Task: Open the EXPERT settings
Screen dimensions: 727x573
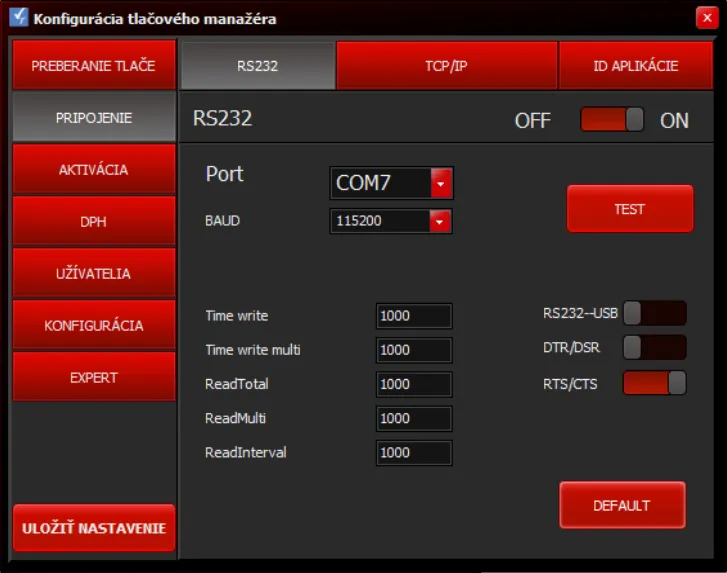Action: pos(94,377)
